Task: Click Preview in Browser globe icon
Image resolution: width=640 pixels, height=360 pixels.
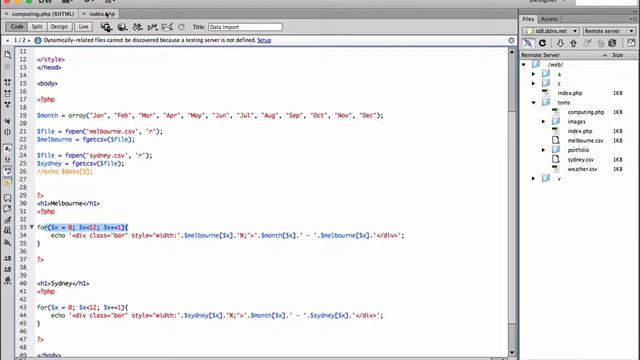Action: pyautogui.click(x=122, y=27)
